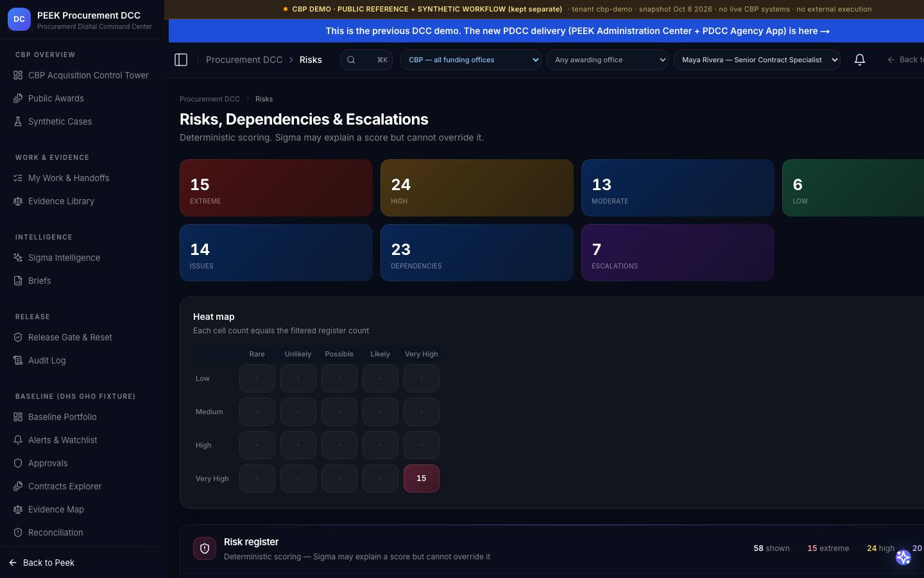Image resolution: width=924 pixels, height=578 pixels.
Task: Click the 6 Low risk card
Action: (853, 188)
